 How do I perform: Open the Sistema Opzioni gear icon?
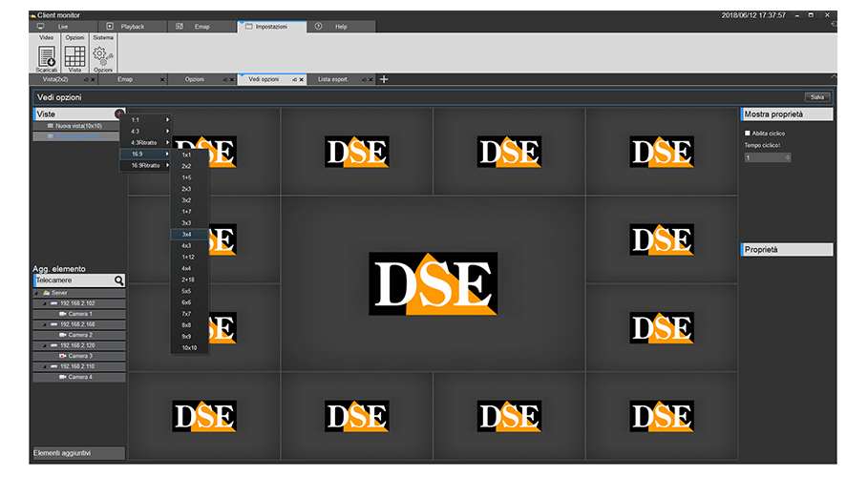[x=103, y=56]
